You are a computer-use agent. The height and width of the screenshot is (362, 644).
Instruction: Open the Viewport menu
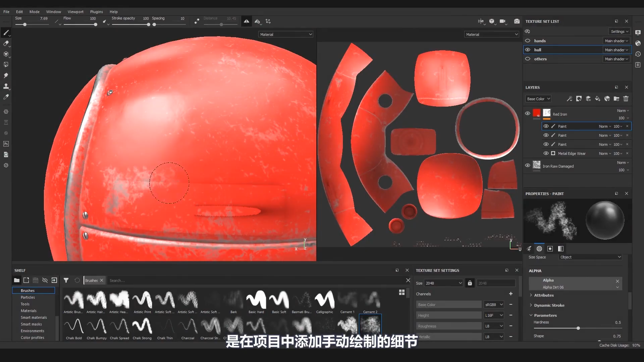pos(75,11)
